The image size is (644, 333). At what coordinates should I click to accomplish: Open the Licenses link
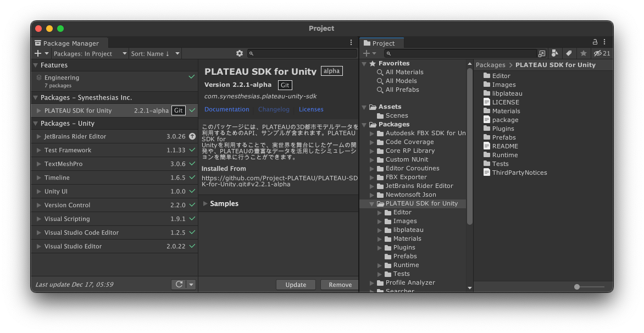311,109
